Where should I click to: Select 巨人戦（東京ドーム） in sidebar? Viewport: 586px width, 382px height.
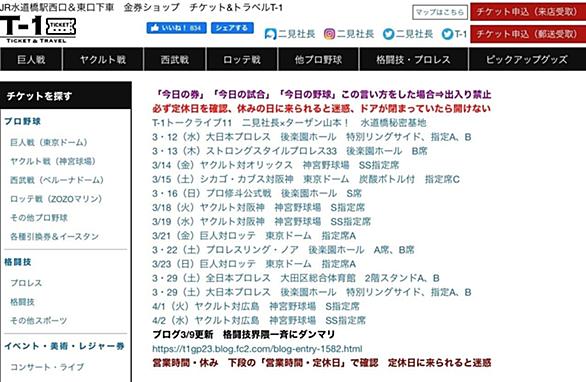tap(49, 142)
